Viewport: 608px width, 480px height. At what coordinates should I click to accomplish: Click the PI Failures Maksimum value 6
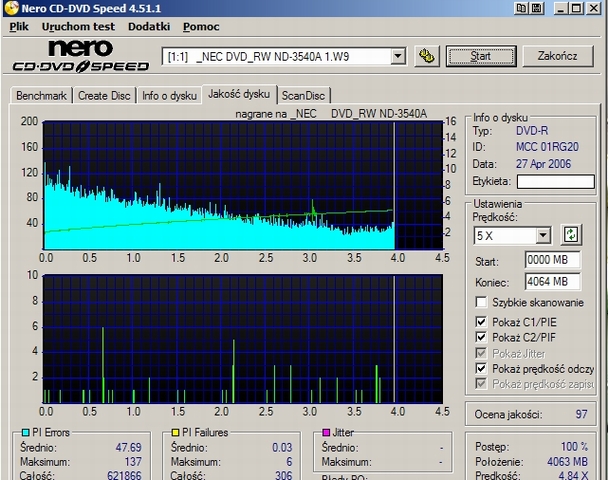click(x=289, y=462)
